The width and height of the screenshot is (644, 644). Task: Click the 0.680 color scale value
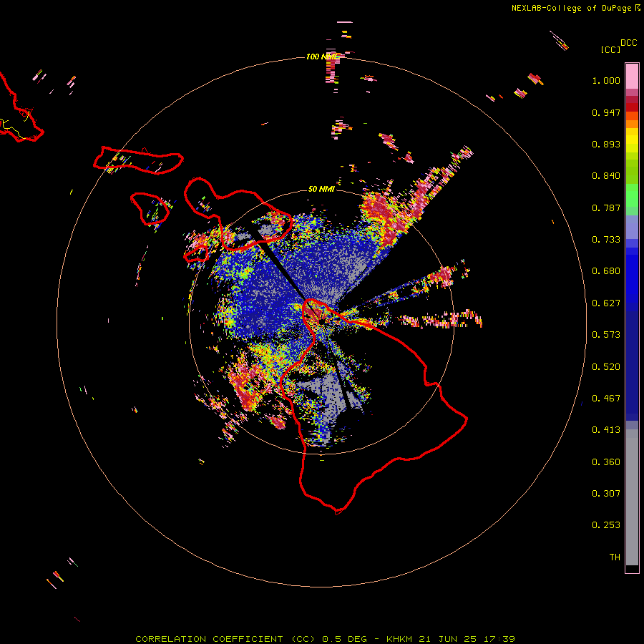point(606,271)
